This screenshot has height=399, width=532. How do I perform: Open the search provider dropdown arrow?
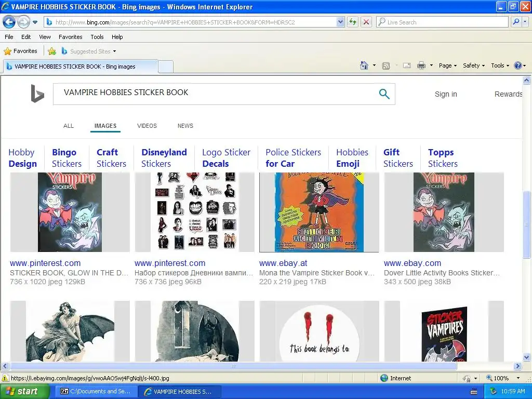point(525,22)
